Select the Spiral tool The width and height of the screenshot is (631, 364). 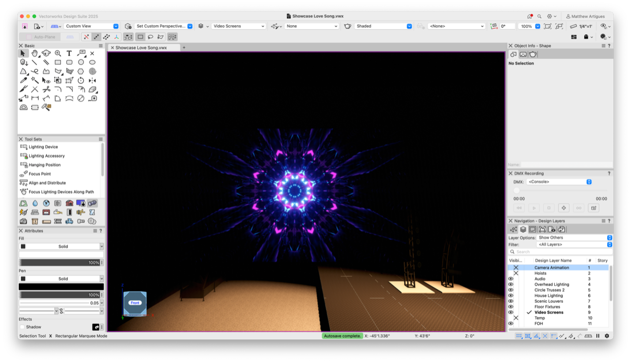coord(92,71)
